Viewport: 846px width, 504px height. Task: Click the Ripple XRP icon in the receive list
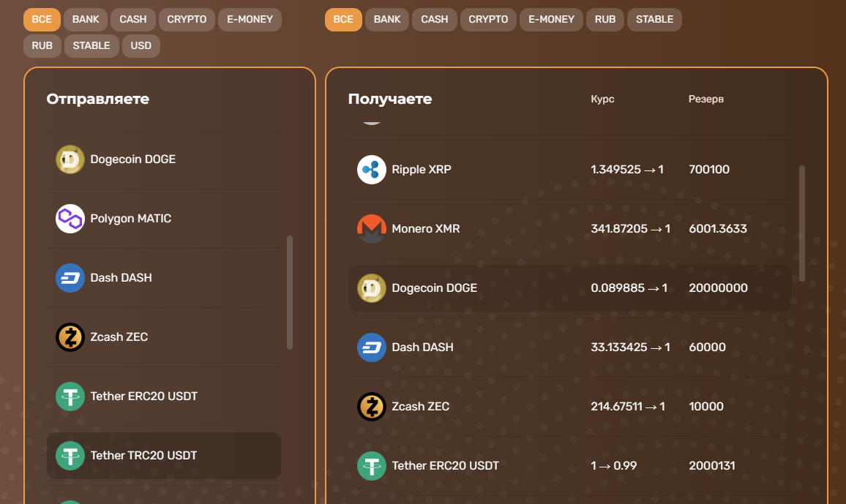(x=371, y=170)
